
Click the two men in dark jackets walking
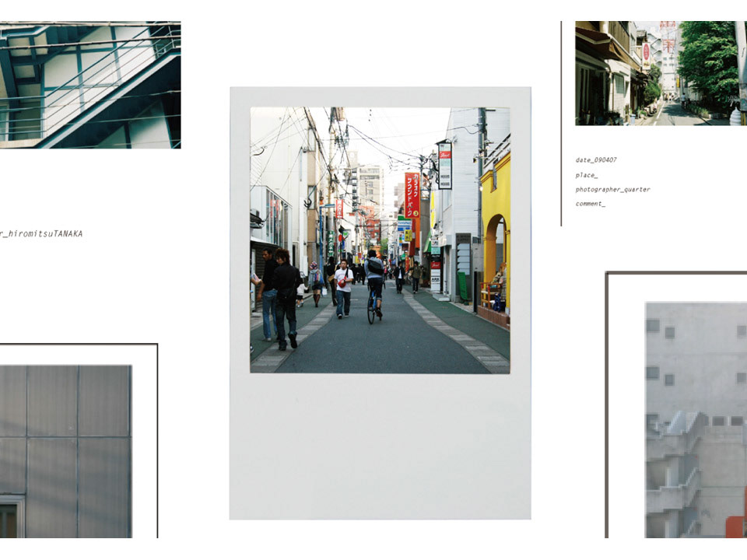(279, 298)
